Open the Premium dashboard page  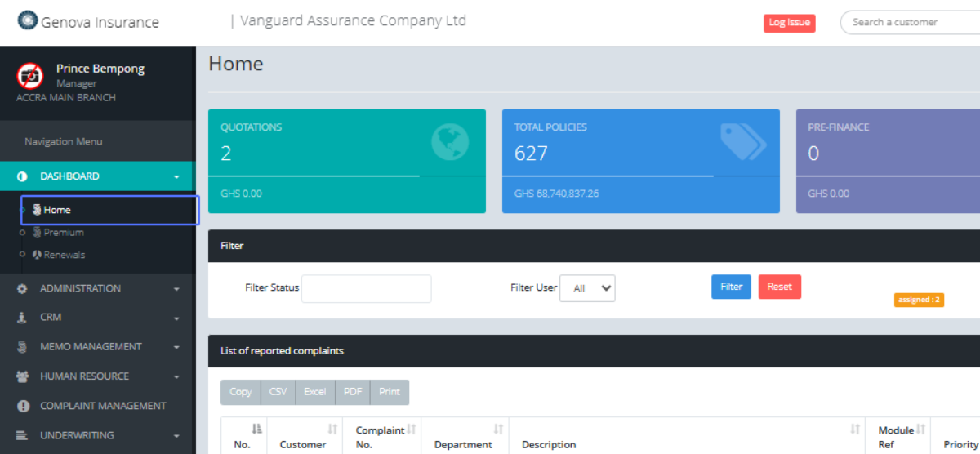tap(64, 233)
